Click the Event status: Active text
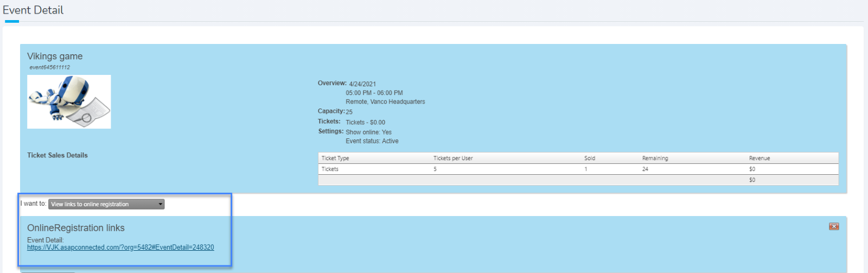868x273 pixels. point(372,141)
